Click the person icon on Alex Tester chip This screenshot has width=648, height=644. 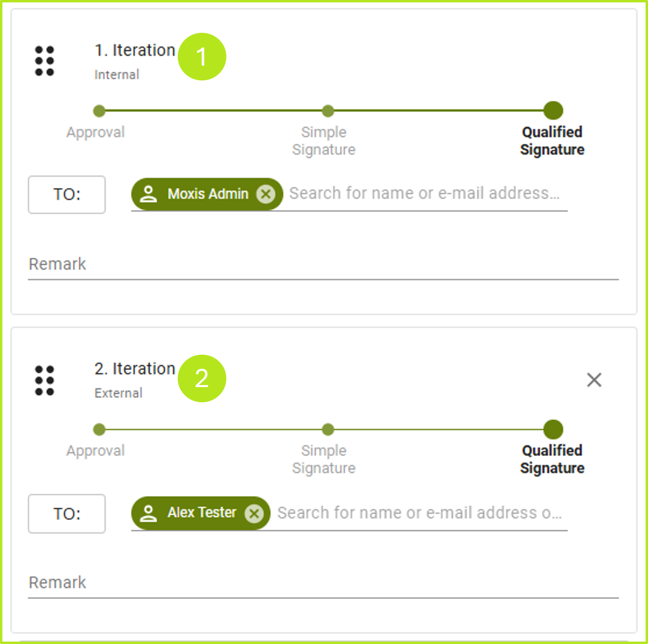click(x=148, y=513)
